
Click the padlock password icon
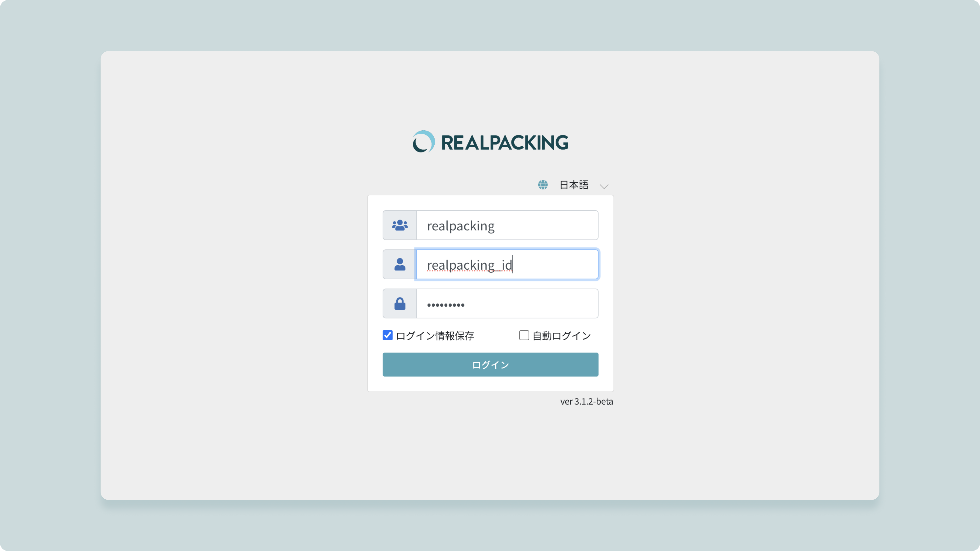pos(399,304)
